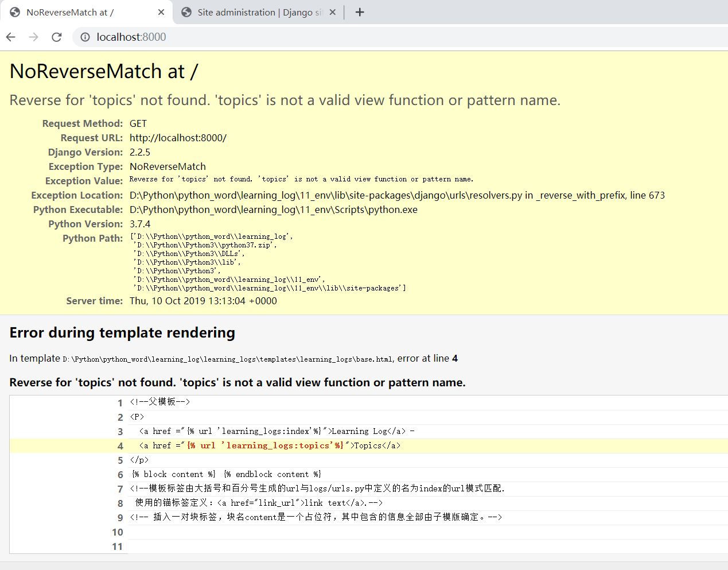Click code line 5 closing p tag
The image size is (728, 570).
click(139, 460)
